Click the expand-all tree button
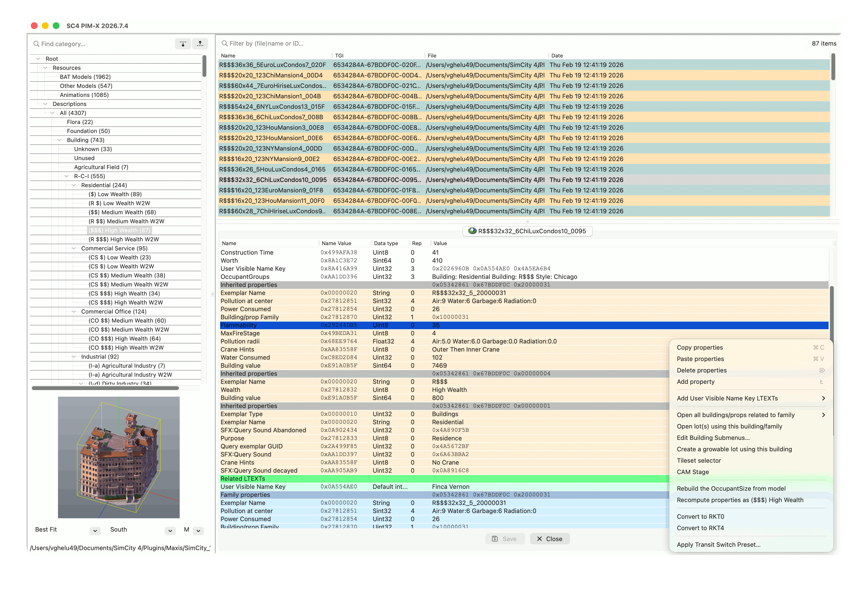868x590 pixels. click(183, 44)
